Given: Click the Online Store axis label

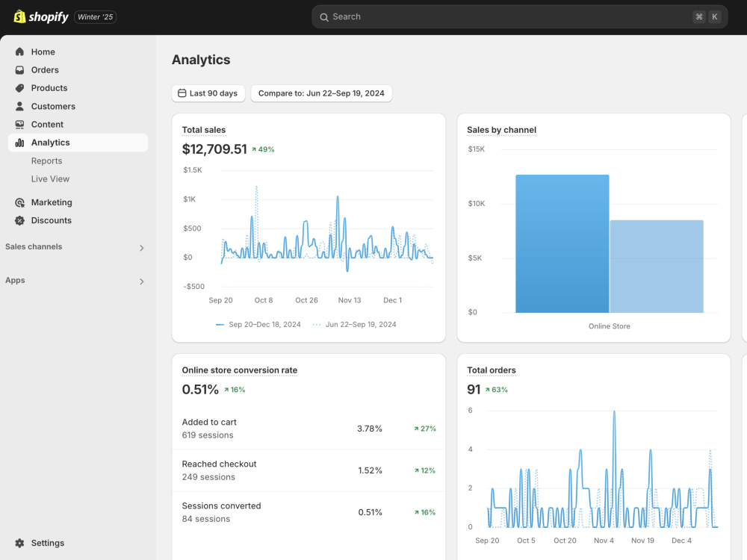Looking at the screenshot, I should pyautogui.click(x=610, y=326).
